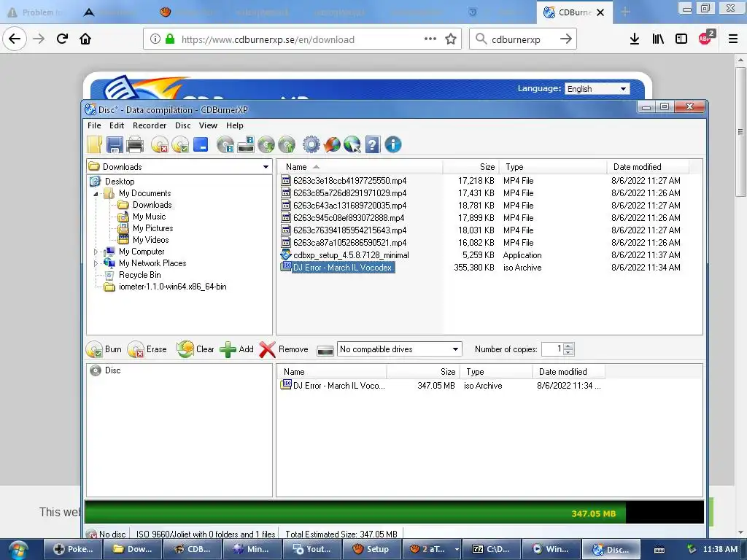Click the Number of copies input field
Image resolution: width=747 pixels, height=560 pixels.
point(553,349)
